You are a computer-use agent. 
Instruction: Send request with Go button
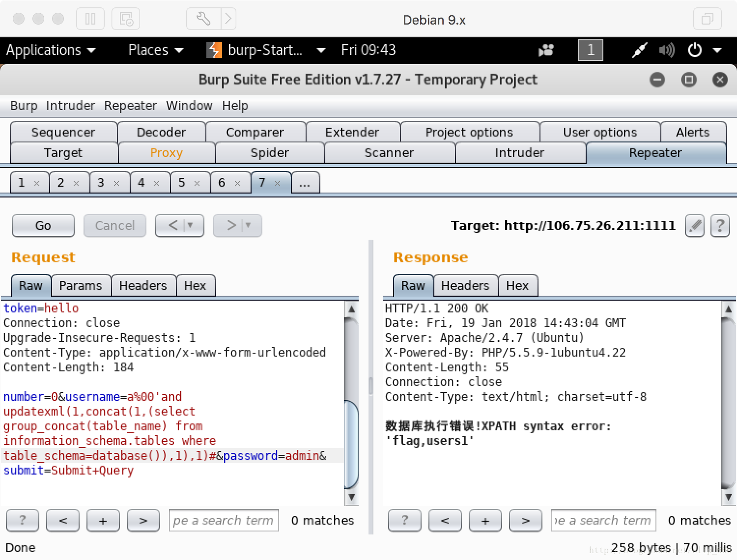tap(43, 225)
